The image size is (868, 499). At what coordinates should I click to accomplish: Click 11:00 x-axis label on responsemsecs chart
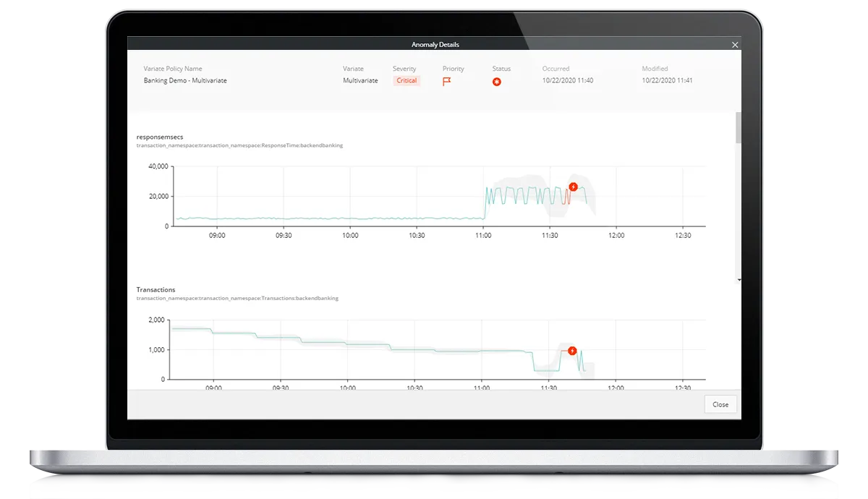(483, 235)
